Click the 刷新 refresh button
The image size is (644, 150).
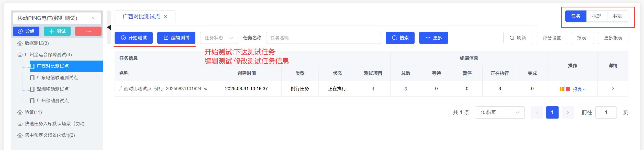coord(518,38)
